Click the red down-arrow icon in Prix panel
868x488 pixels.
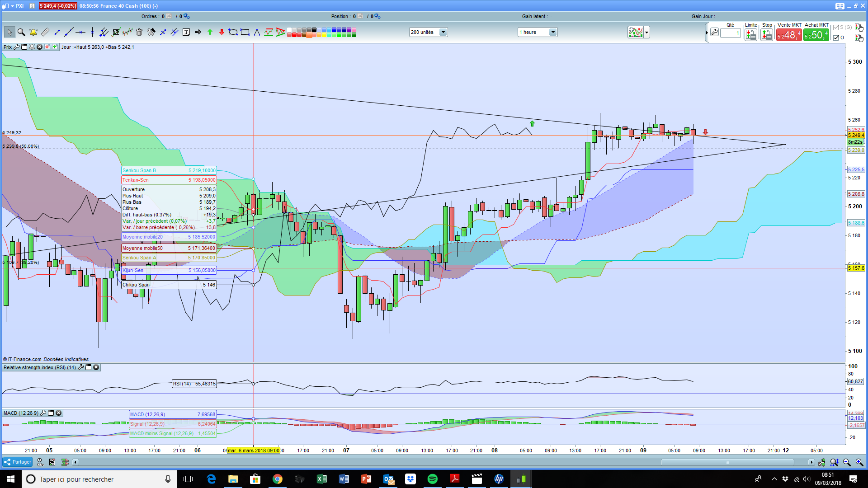pyautogui.click(x=47, y=47)
